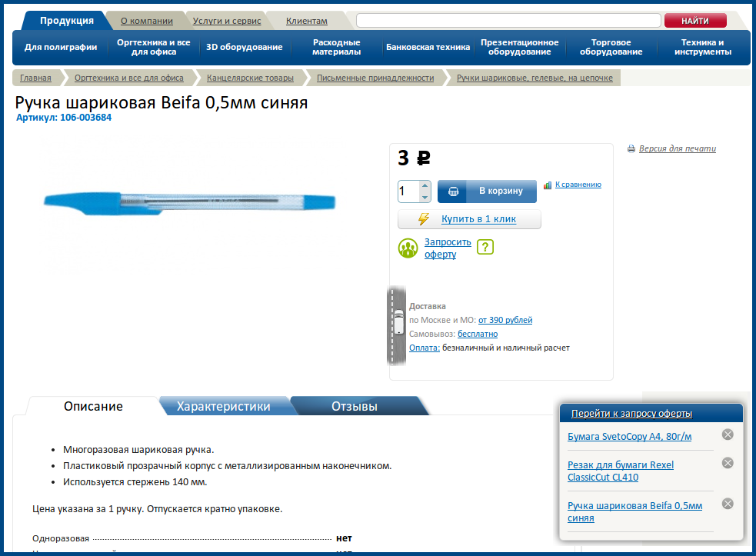Switch to the Отзывы tab
This screenshot has height=556, width=756.
click(355, 407)
